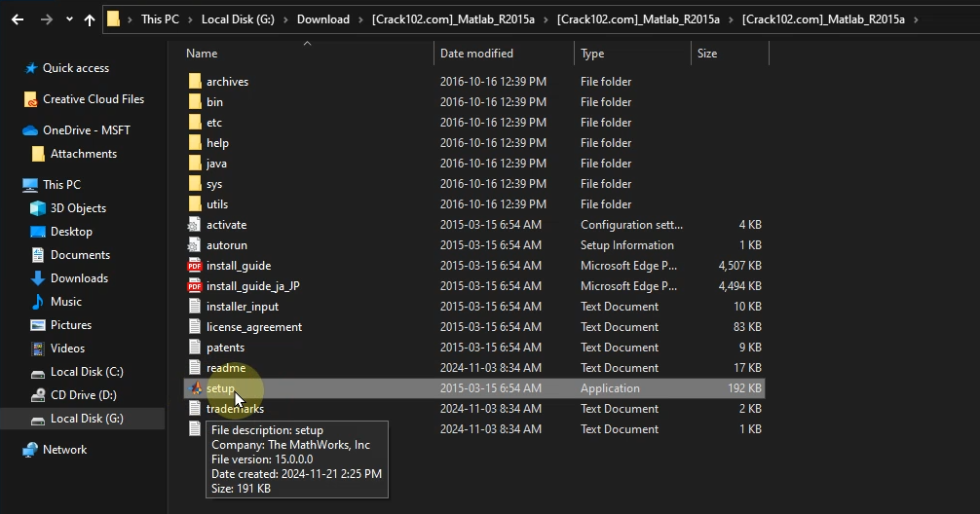Jump to Download in the address breadcrumb

pos(322,19)
